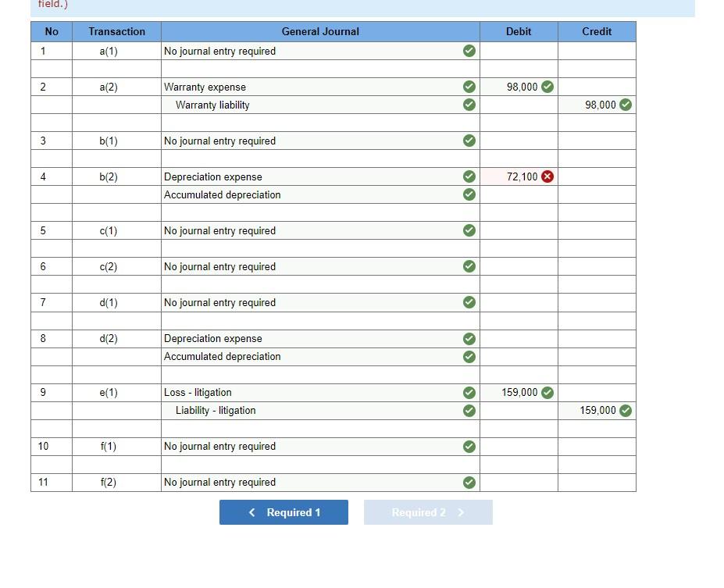Click the check icon beside 98,000 debit
Viewport: 724px width, 588px height.
[x=547, y=87]
